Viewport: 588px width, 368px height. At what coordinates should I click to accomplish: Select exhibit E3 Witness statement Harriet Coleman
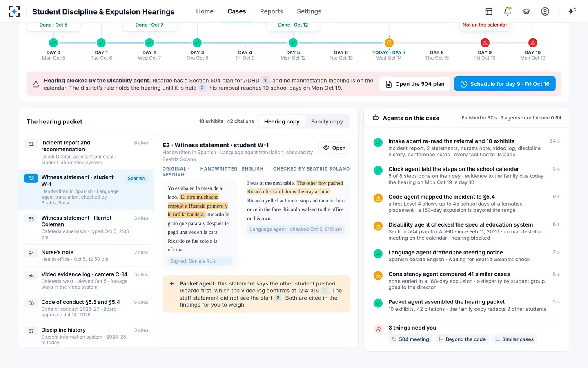tap(86, 227)
